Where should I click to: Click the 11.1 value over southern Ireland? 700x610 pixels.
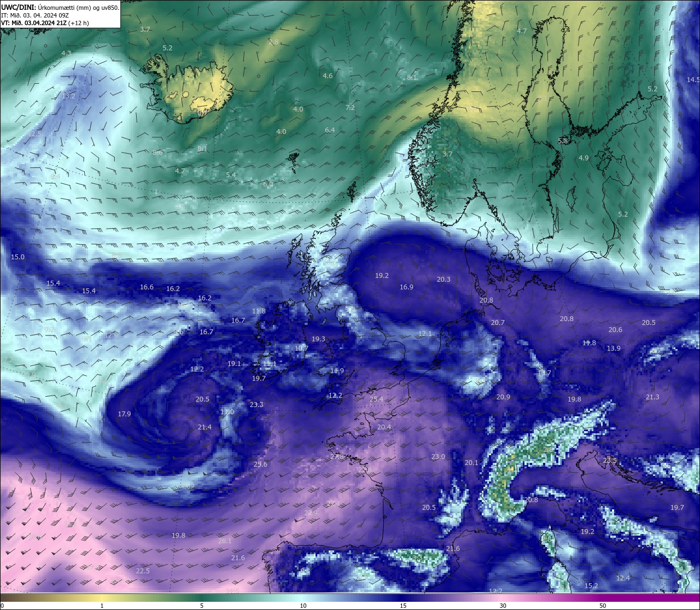click(270, 363)
